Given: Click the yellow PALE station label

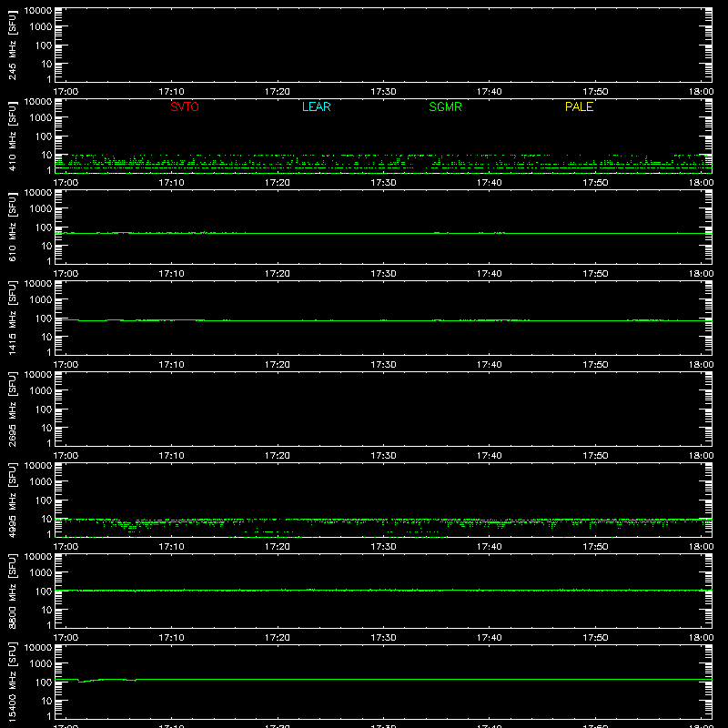Looking at the screenshot, I should [x=579, y=106].
